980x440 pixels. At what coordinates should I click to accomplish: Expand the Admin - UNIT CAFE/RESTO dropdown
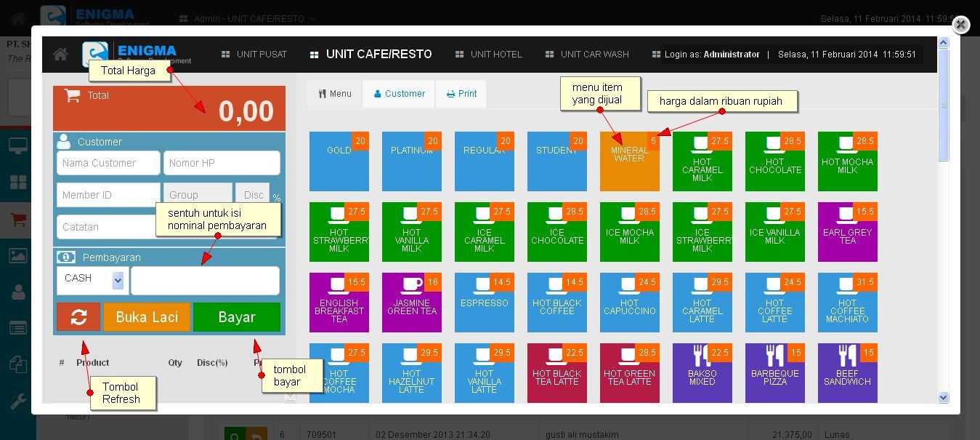tap(247, 18)
